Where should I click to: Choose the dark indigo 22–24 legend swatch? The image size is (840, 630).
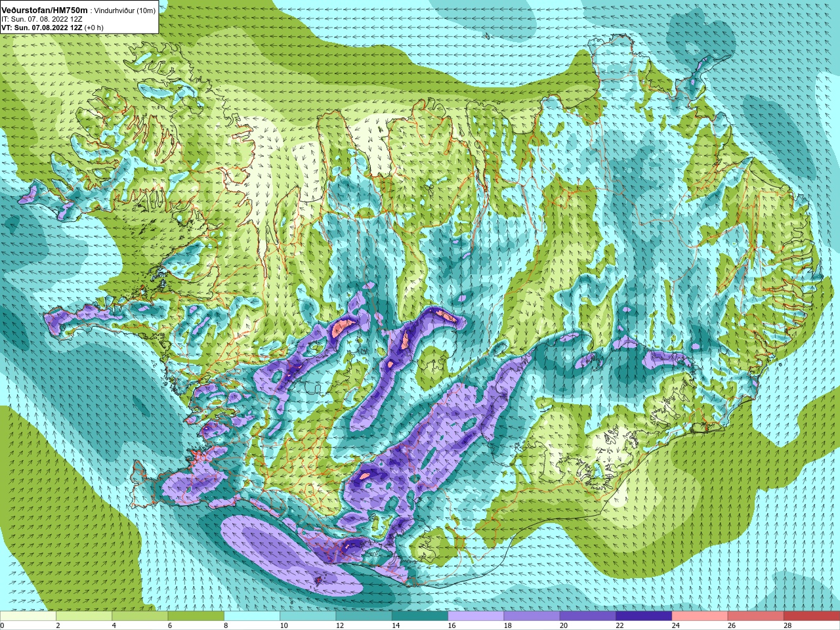click(644, 616)
